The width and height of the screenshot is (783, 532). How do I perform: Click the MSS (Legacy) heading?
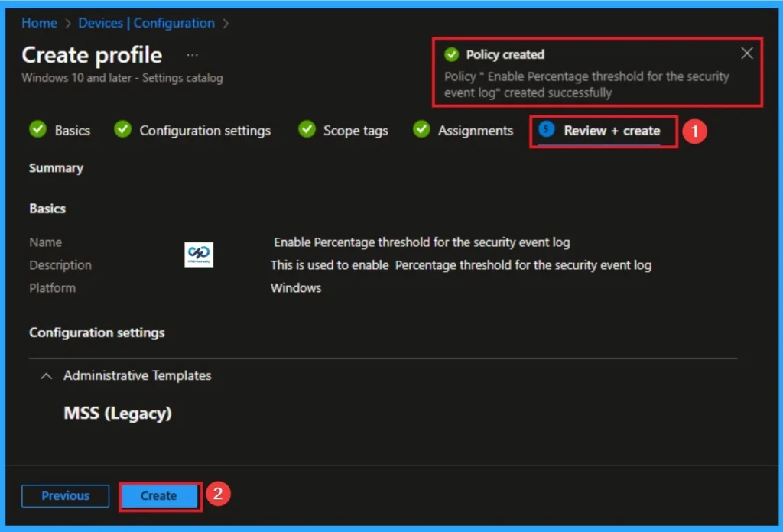point(116,413)
